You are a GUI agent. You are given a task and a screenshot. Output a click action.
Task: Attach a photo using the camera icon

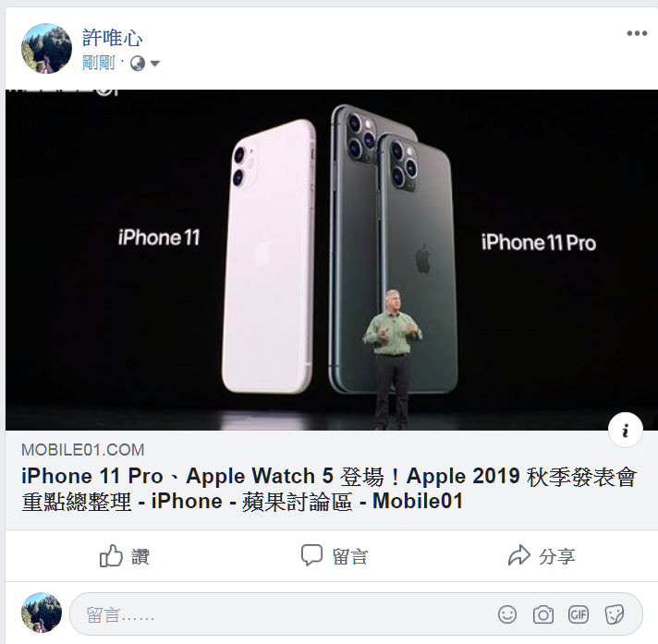pyautogui.click(x=543, y=615)
